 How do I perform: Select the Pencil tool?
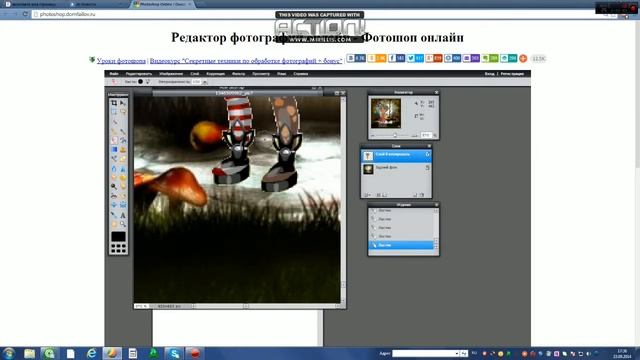114,131
